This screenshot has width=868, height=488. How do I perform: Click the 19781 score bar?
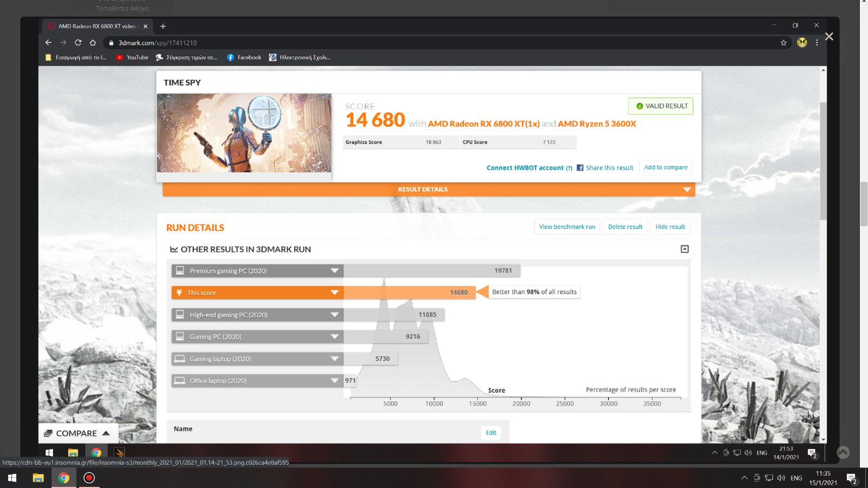(432, 271)
